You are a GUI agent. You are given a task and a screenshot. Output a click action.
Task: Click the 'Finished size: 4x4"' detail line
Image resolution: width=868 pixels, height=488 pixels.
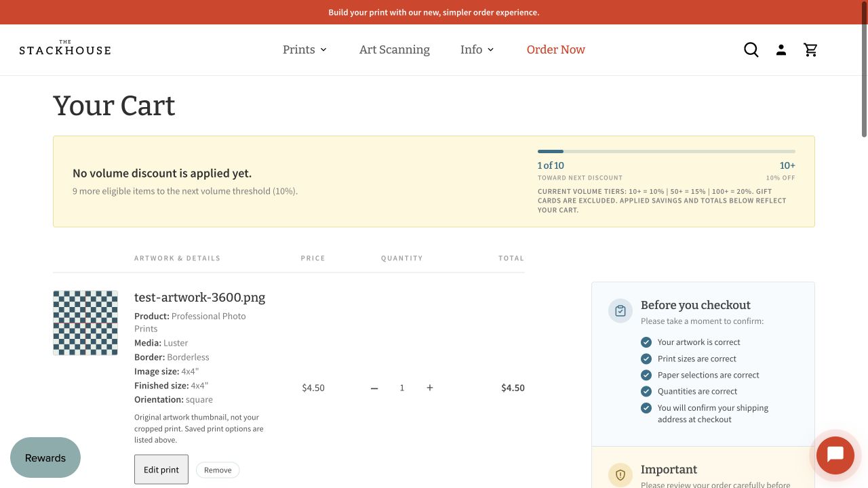tap(172, 386)
